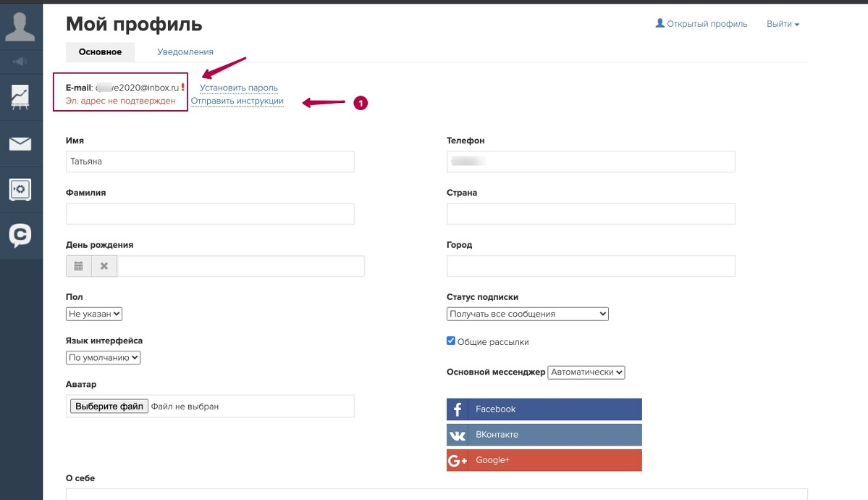Expand the Пол dropdown

click(x=94, y=314)
